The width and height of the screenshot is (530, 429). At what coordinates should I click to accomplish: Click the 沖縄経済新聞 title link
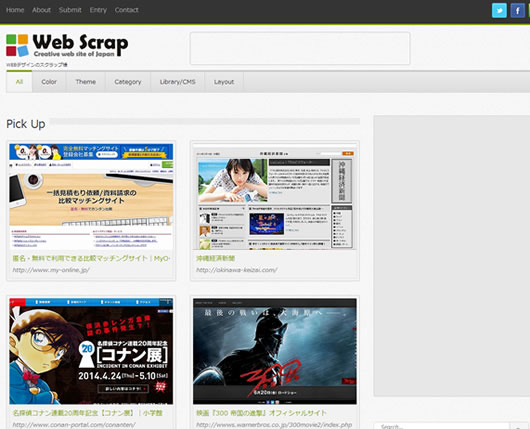pyautogui.click(x=216, y=259)
